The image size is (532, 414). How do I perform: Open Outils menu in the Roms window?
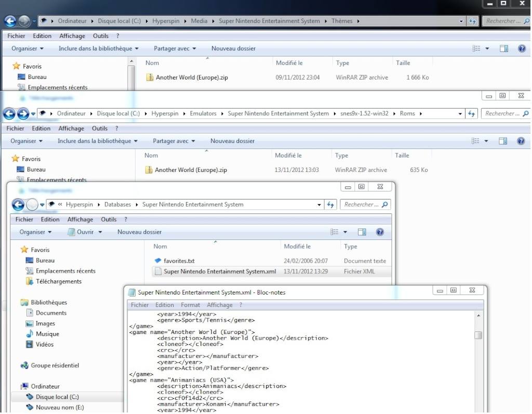100,129
